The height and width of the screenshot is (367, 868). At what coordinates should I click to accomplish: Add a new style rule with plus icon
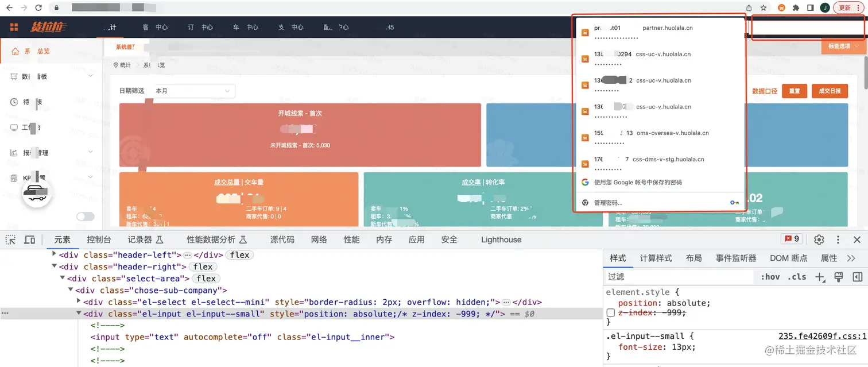click(820, 277)
